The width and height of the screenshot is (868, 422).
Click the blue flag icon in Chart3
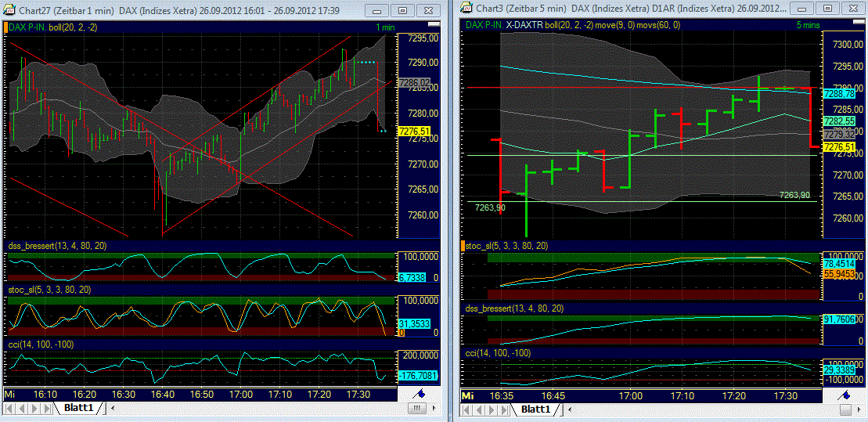(x=845, y=395)
